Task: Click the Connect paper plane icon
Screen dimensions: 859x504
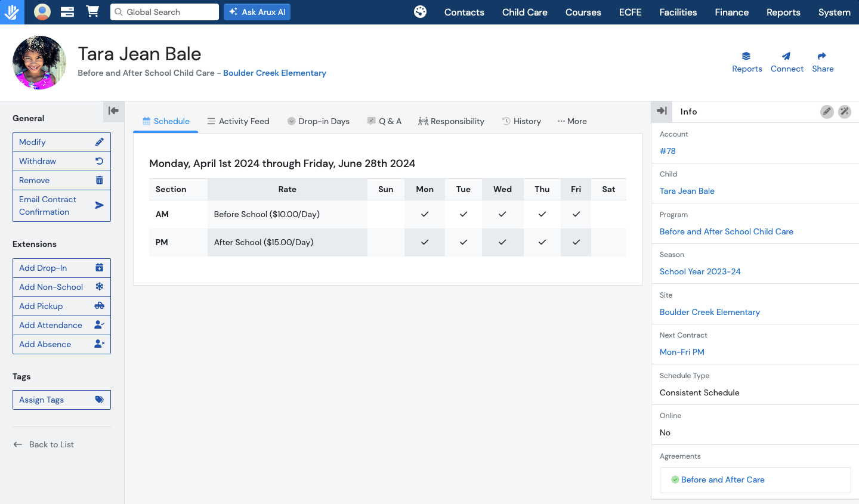Action: click(786, 57)
